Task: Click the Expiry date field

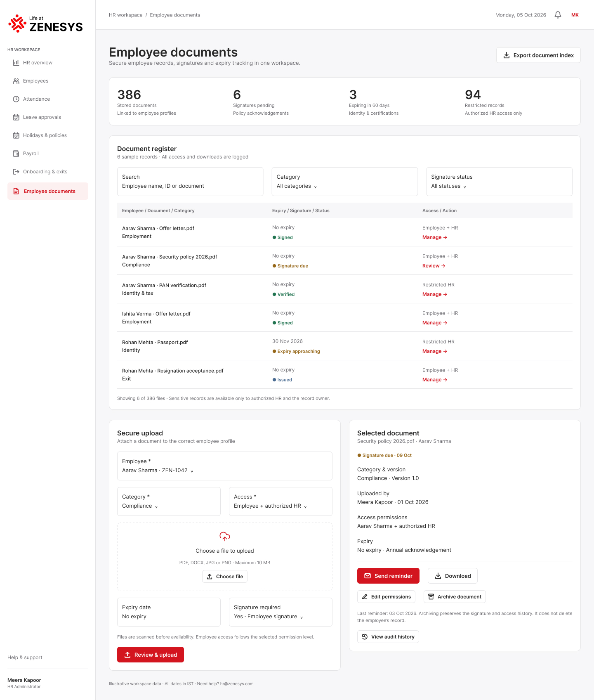Action: click(x=169, y=612)
